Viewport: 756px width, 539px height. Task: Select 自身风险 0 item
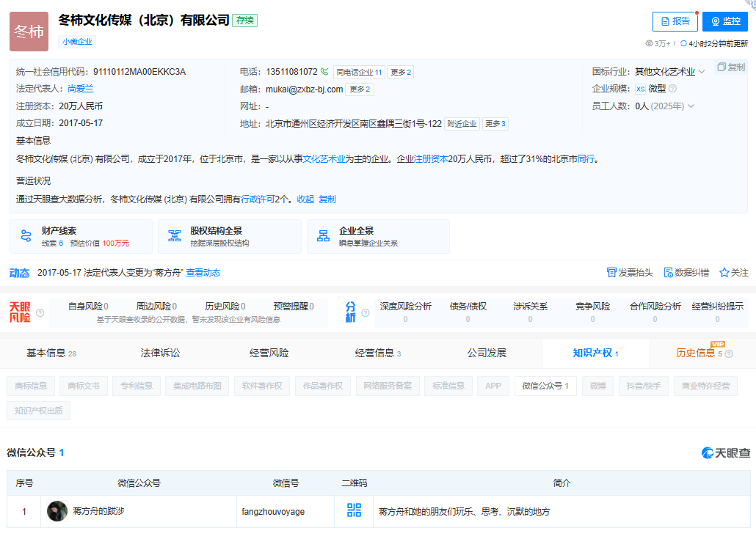pyautogui.click(x=88, y=307)
